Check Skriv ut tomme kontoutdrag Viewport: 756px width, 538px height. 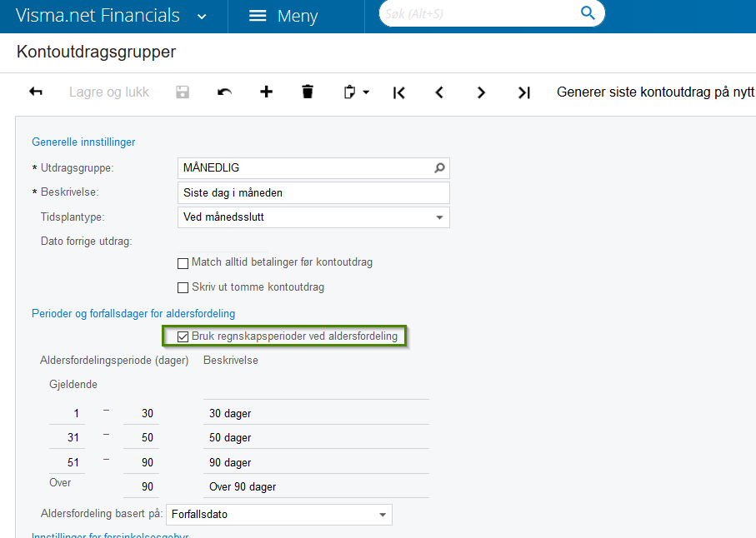[183, 288]
